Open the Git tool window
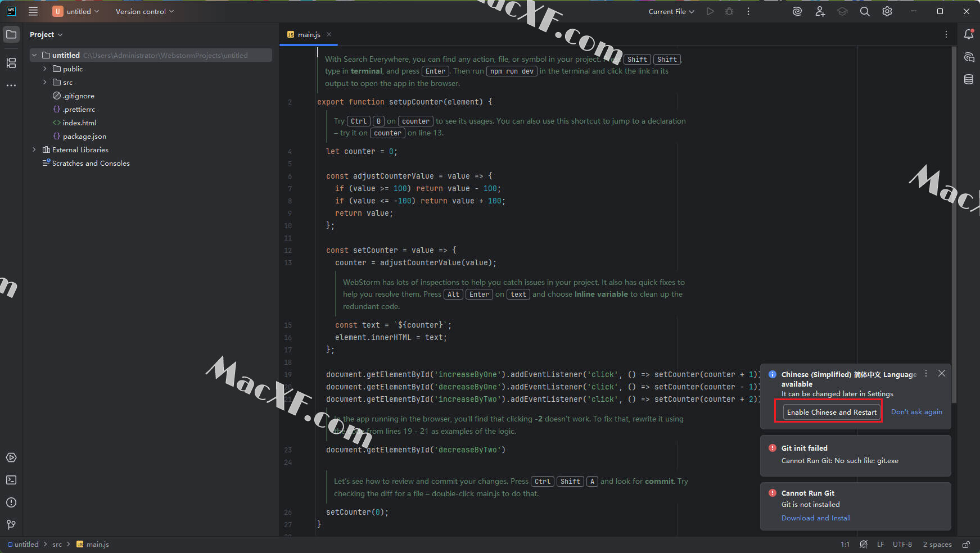 point(11,525)
